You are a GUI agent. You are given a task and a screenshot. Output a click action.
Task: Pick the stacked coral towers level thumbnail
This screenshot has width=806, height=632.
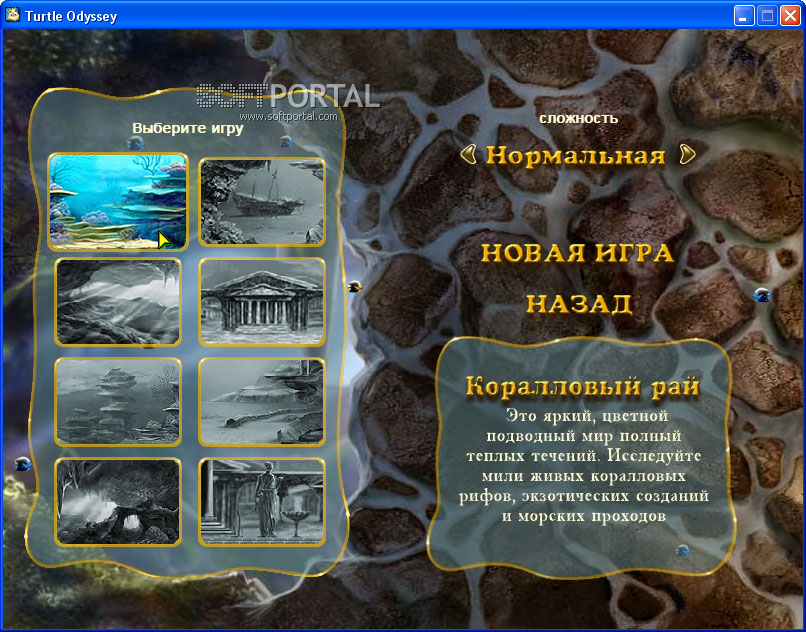click(118, 402)
